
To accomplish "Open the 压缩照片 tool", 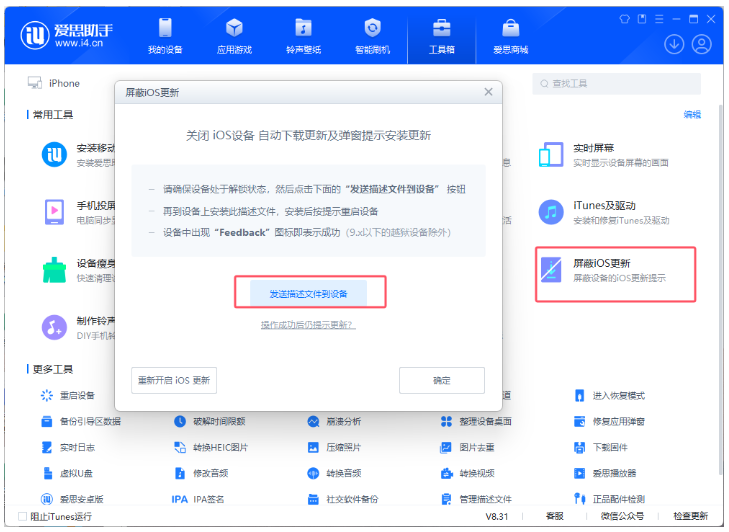I will coord(334,447).
